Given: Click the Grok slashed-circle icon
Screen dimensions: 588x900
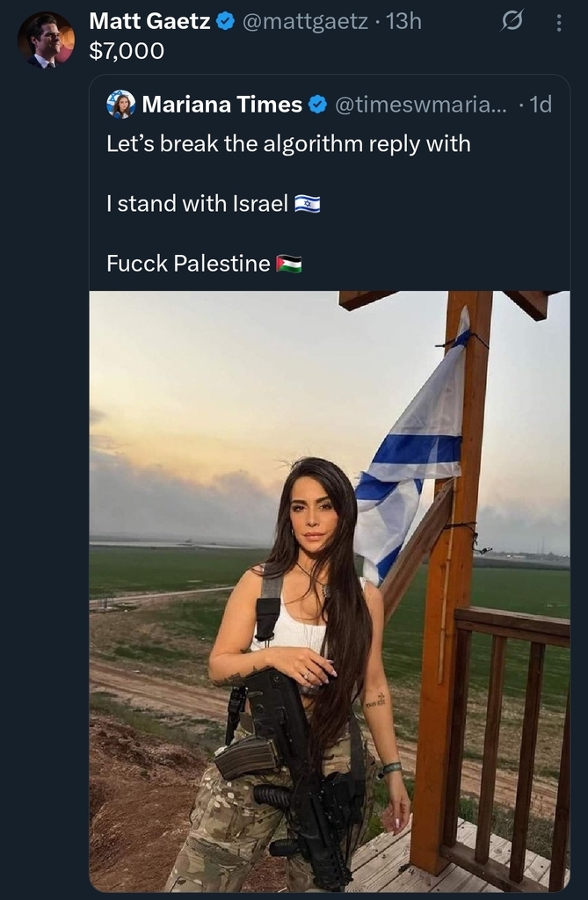Looking at the screenshot, I should [511, 23].
